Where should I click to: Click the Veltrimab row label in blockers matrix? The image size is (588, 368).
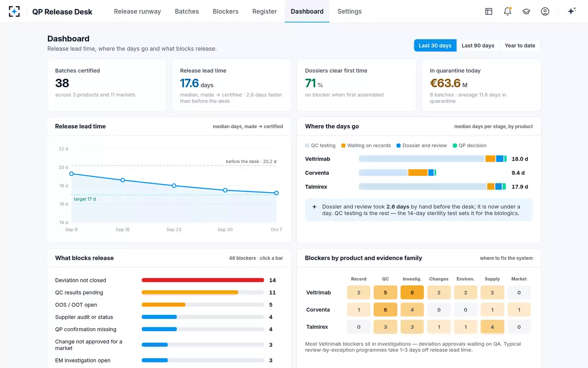point(318,293)
